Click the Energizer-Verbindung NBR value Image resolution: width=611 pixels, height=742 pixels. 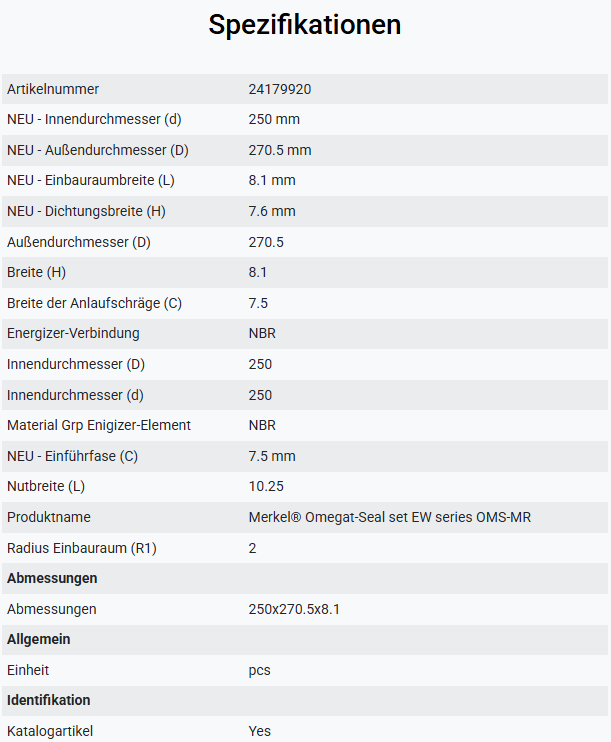click(x=262, y=333)
